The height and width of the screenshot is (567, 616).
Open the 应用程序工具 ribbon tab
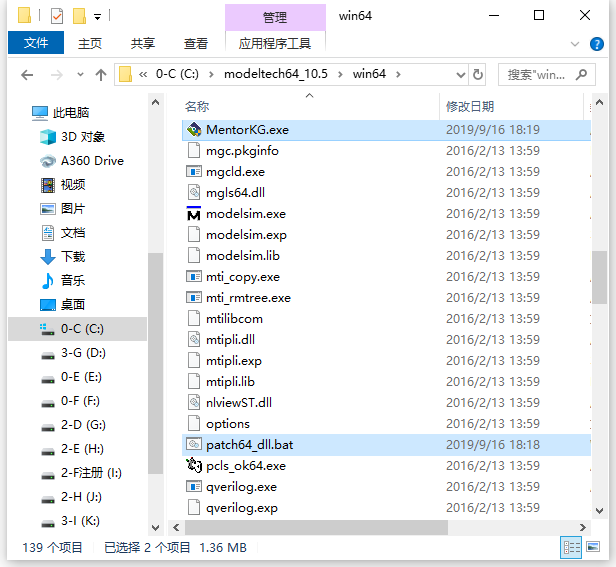(275, 43)
